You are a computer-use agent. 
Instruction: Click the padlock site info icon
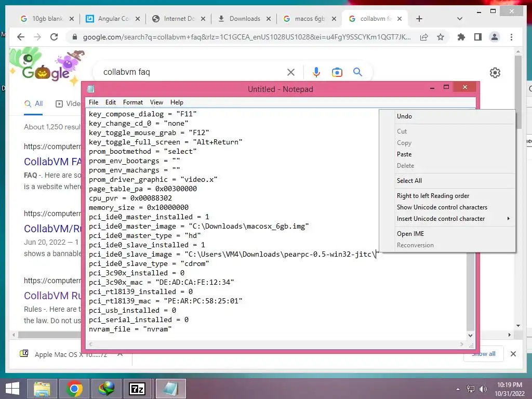pyautogui.click(x=75, y=37)
